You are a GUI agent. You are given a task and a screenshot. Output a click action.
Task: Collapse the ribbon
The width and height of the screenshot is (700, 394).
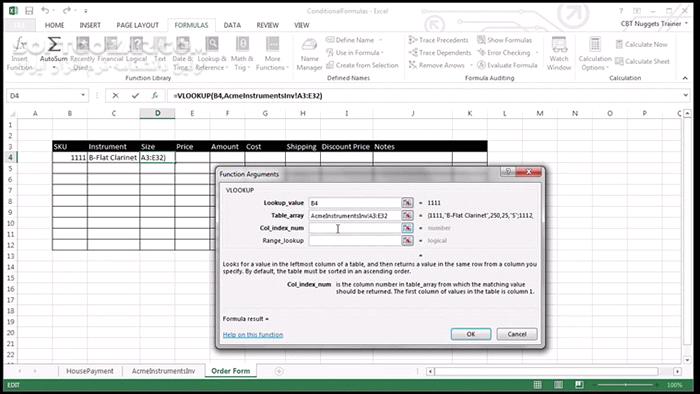coord(685,78)
